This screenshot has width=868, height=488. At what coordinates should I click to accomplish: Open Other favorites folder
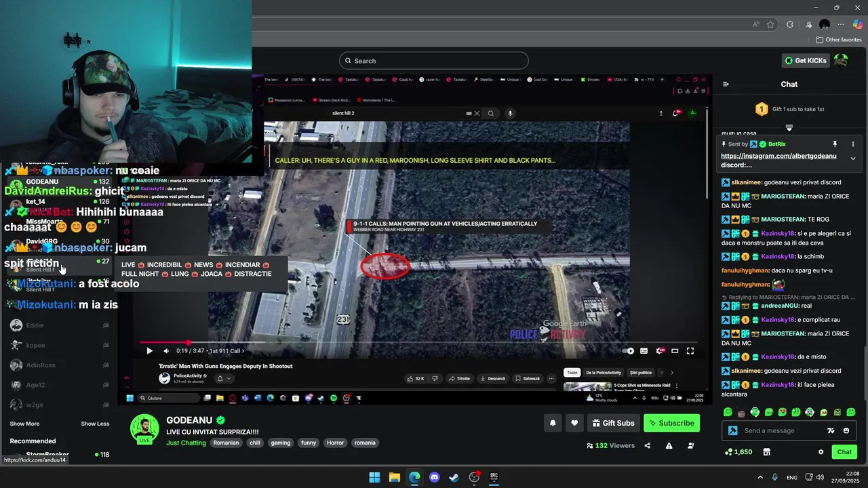click(838, 40)
